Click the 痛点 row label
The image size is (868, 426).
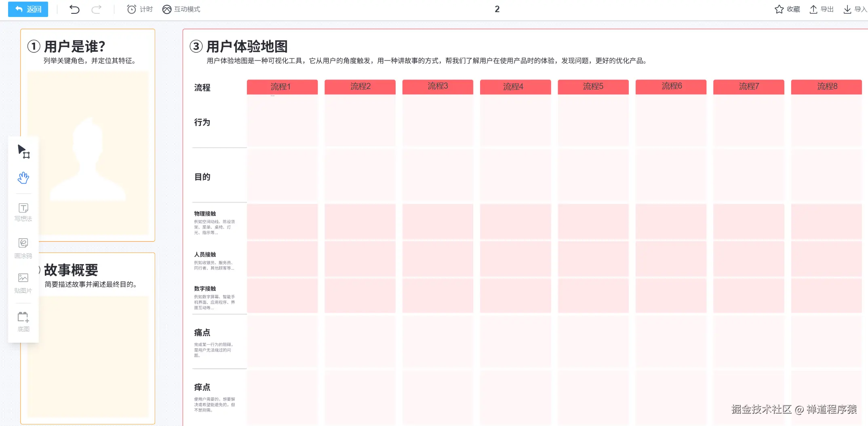click(202, 333)
